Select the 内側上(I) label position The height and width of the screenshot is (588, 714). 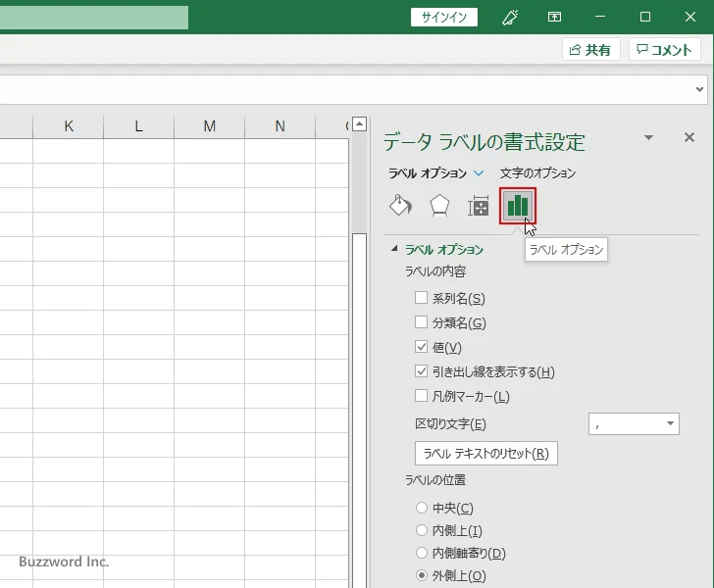[422, 530]
